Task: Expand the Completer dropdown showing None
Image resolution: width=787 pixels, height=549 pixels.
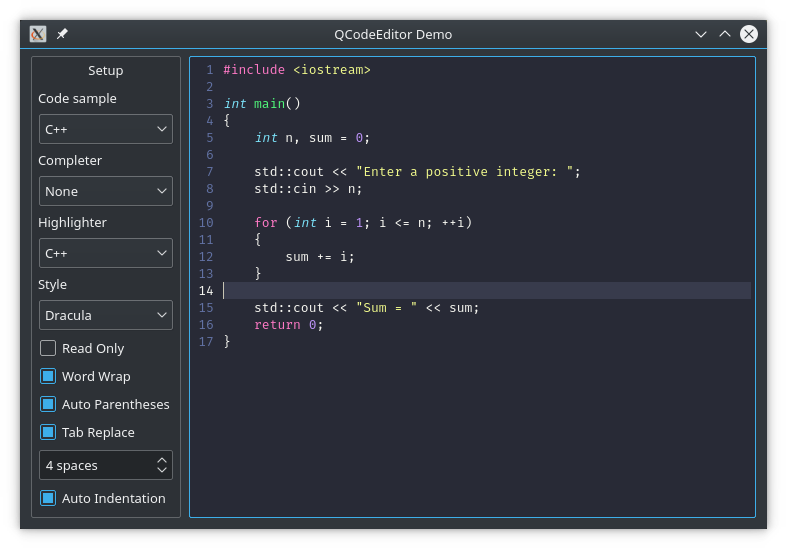Action: [x=105, y=191]
